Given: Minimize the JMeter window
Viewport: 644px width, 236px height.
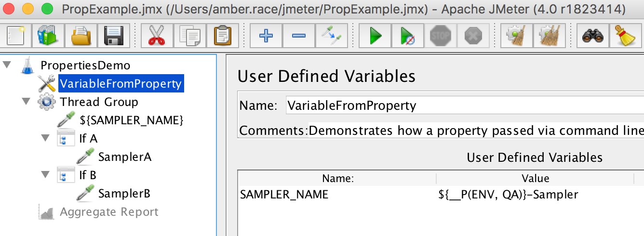Looking at the screenshot, I should [x=28, y=9].
